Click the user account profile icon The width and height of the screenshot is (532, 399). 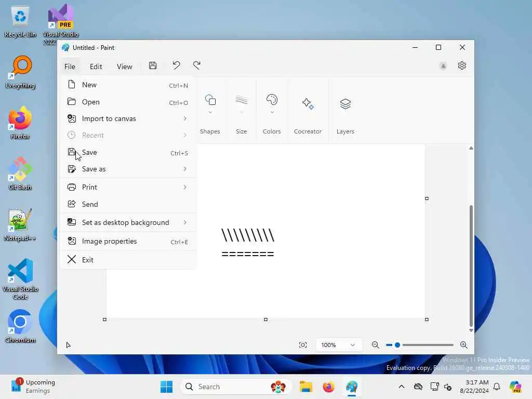(443, 66)
